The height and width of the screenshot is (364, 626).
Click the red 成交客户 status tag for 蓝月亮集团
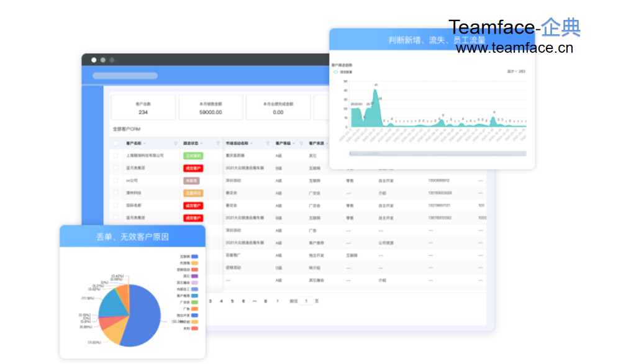(x=193, y=168)
